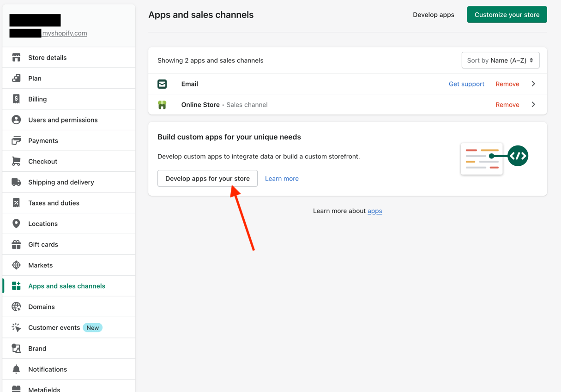Click the New badge on Customer events
The height and width of the screenshot is (392, 561).
93,328
